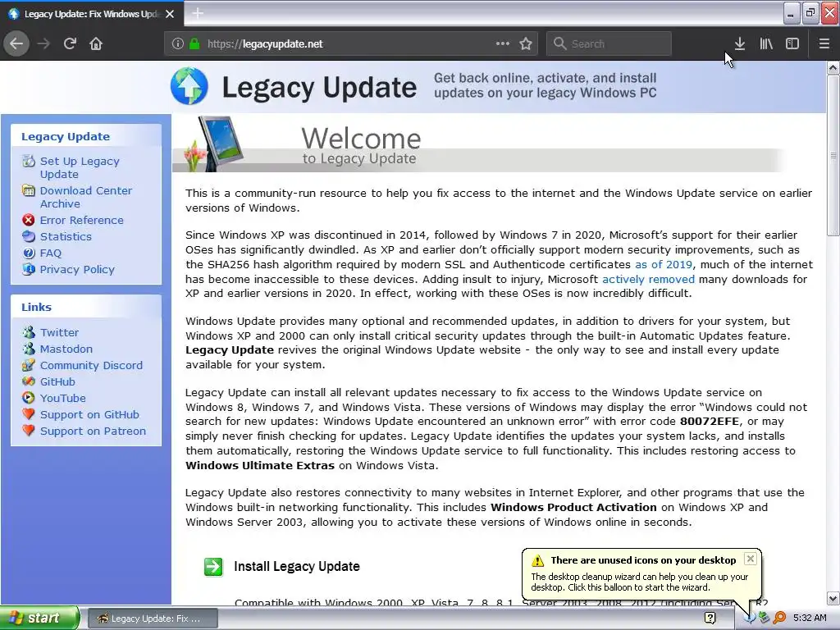This screenshot has width=840, height=630.
Task: Click the orange magnifier tray icon
Action: 779,619
